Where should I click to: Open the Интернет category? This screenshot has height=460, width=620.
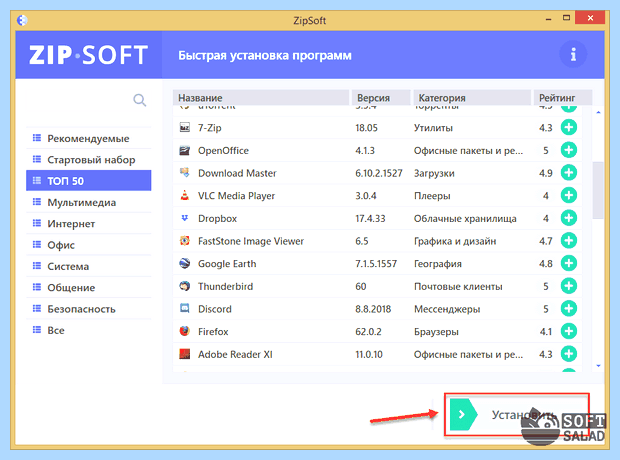(89, 224)
